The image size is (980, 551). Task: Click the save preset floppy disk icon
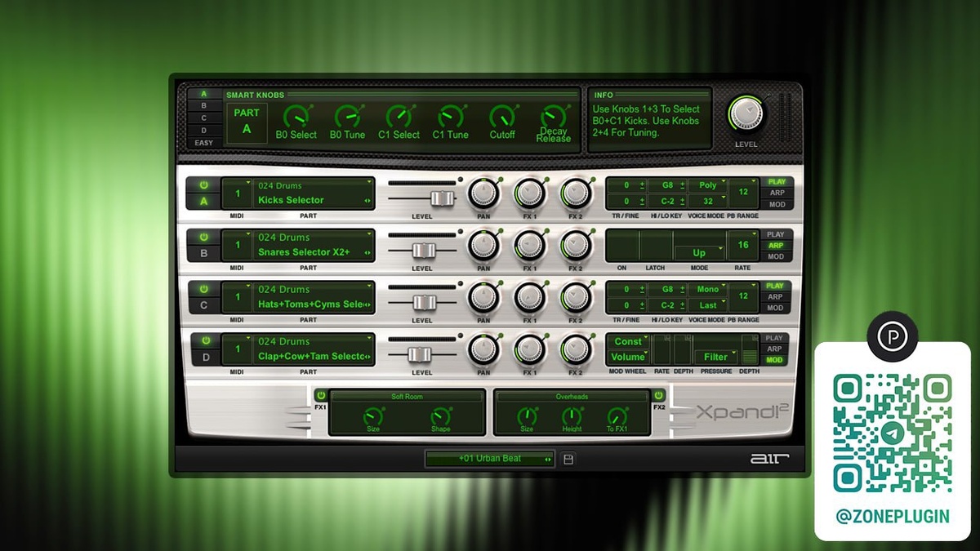[568, 459]
